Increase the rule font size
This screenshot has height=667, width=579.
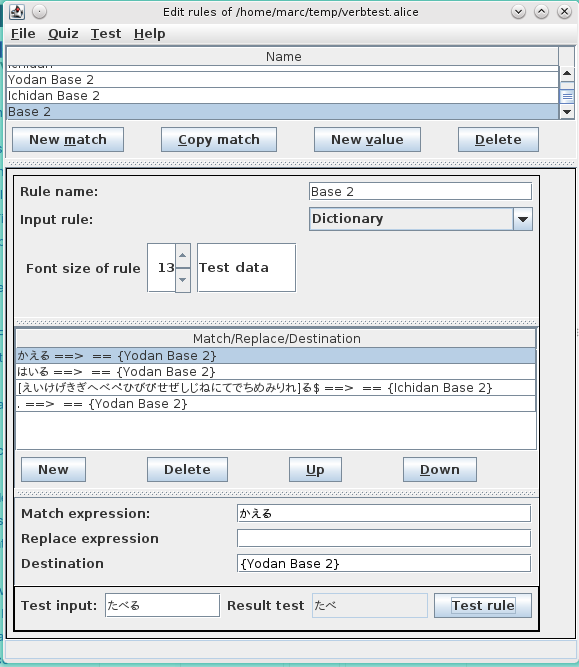click(183, 256)
